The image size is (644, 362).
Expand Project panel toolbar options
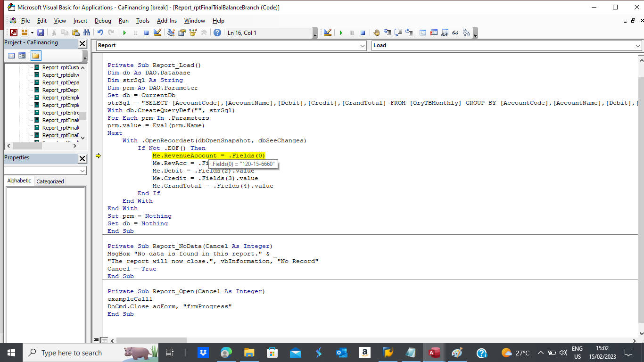pyautogui.click(x=85, y=57)
